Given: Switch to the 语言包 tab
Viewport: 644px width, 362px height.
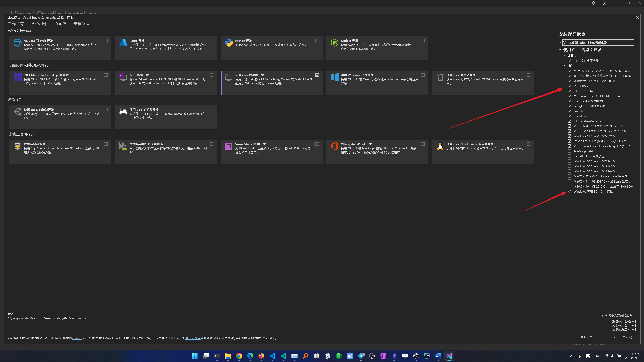Looking at the screenshot, I should click(60, 24).
